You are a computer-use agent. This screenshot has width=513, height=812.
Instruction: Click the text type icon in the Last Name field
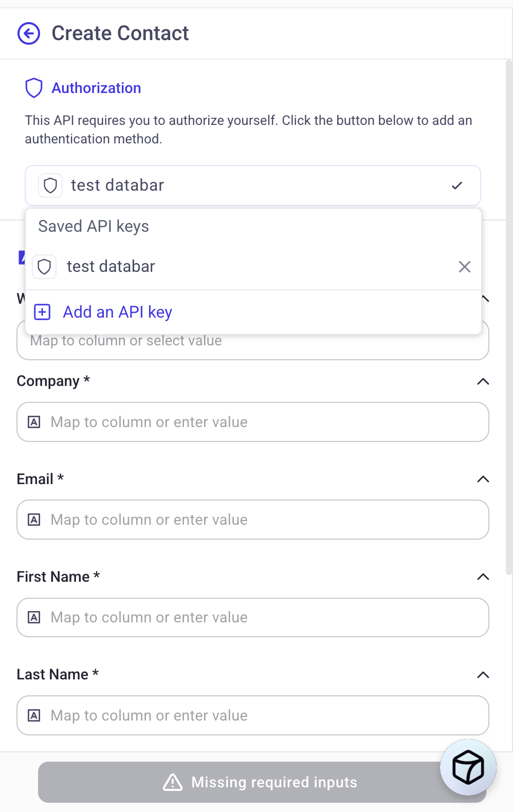[x=34, y=715]
